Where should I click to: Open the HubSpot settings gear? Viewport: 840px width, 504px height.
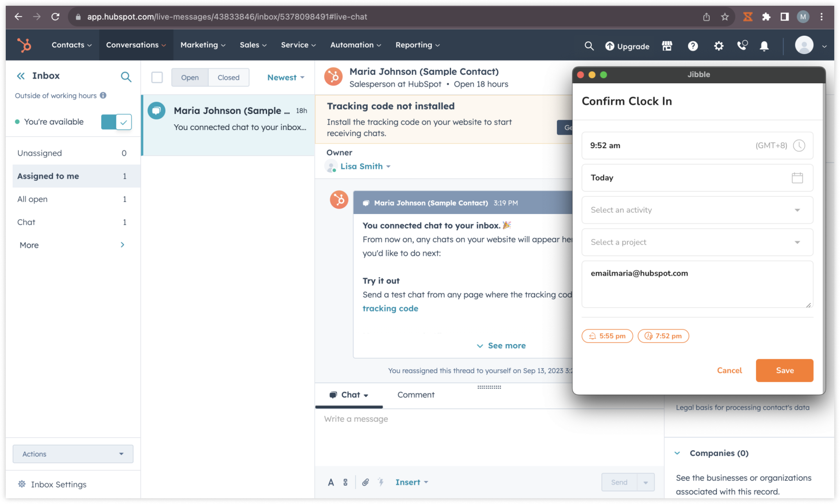click(718, 46)
